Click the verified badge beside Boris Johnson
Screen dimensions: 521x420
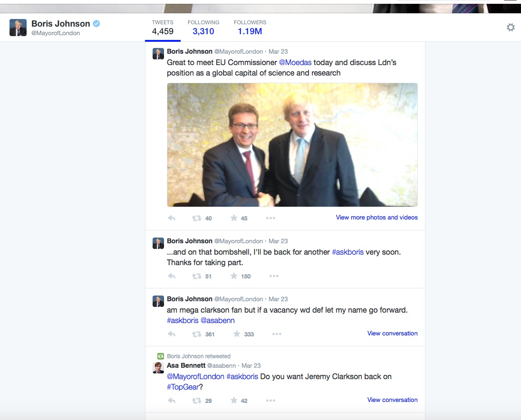click(x=96, y=24)
